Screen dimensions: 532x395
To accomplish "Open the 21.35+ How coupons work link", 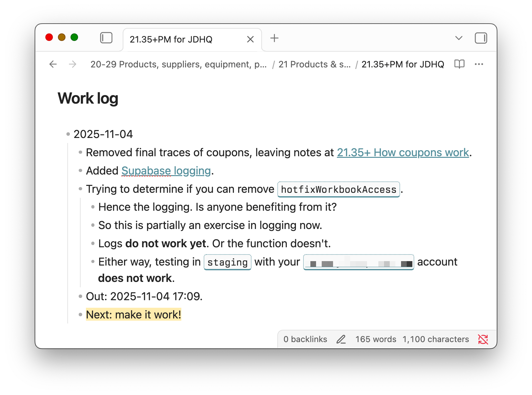I will pyautogui.click(x=403, y=152).
